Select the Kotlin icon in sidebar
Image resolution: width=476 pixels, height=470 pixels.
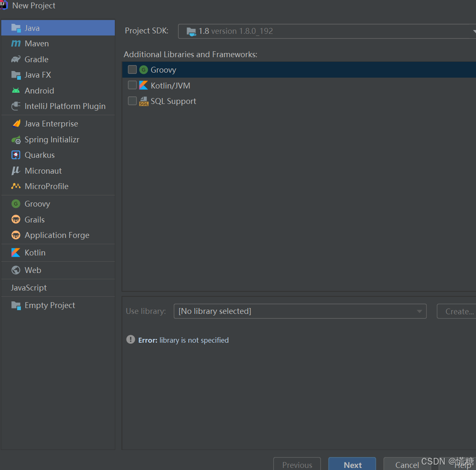tap(16, 253)
